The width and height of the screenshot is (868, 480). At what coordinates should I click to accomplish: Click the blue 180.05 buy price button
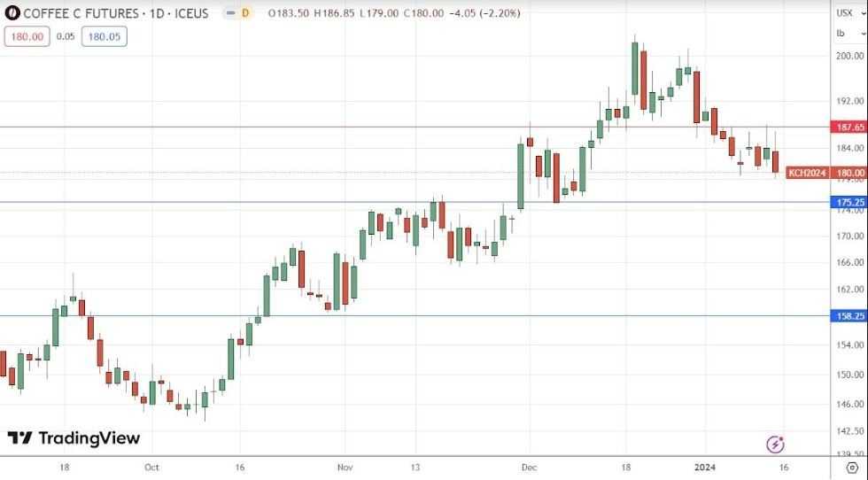pyautogui.click(x=105, y=36)
